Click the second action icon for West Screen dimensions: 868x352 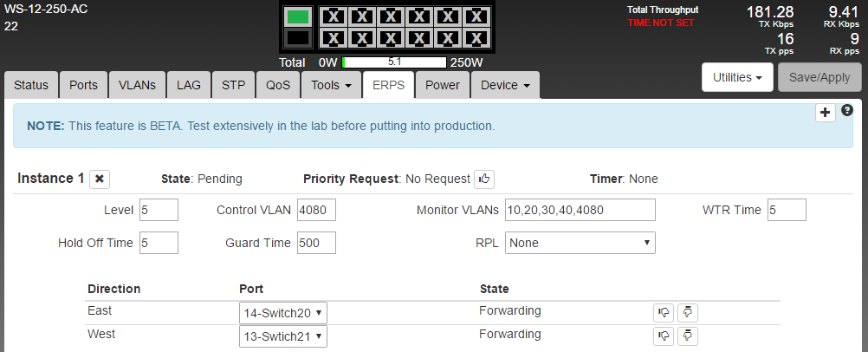pyautogui.click(x=688, y=336)
